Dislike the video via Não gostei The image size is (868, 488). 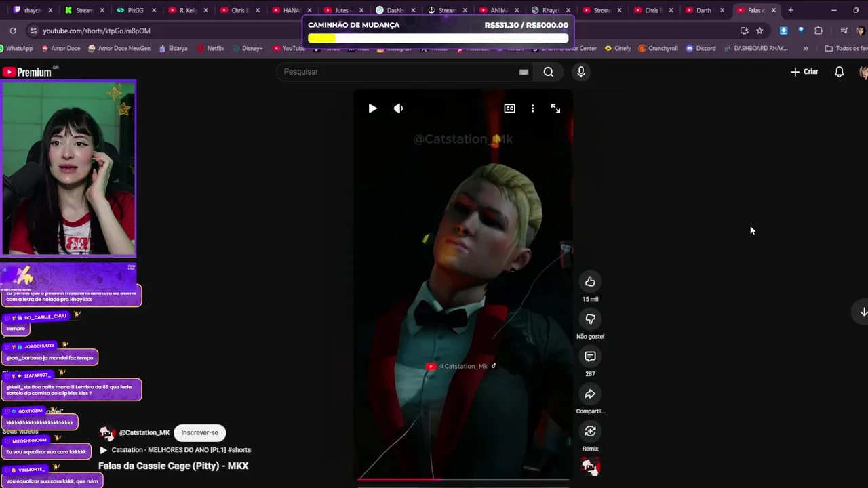click(590, 319)
